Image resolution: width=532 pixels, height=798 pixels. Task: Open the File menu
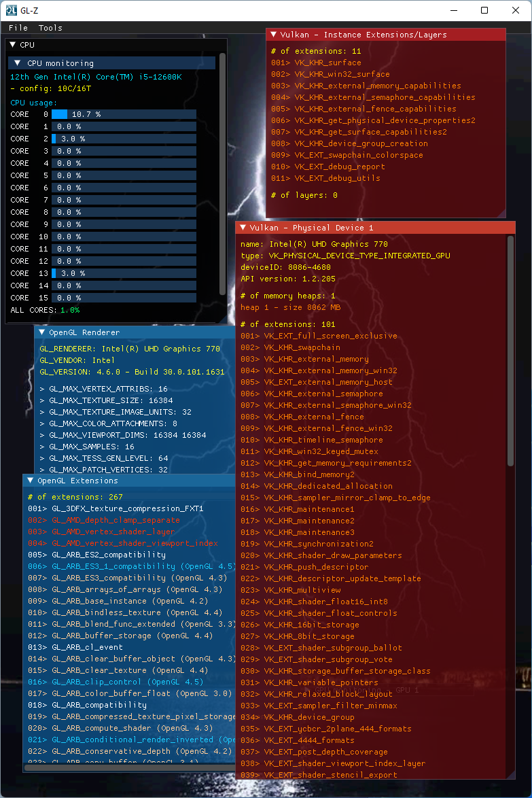click(18, 28)
